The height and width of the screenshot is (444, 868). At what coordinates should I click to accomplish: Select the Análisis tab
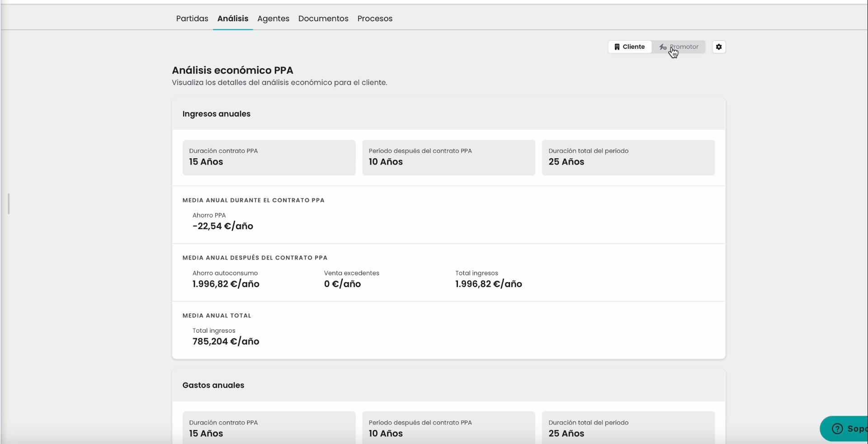(x=233, y=19)
